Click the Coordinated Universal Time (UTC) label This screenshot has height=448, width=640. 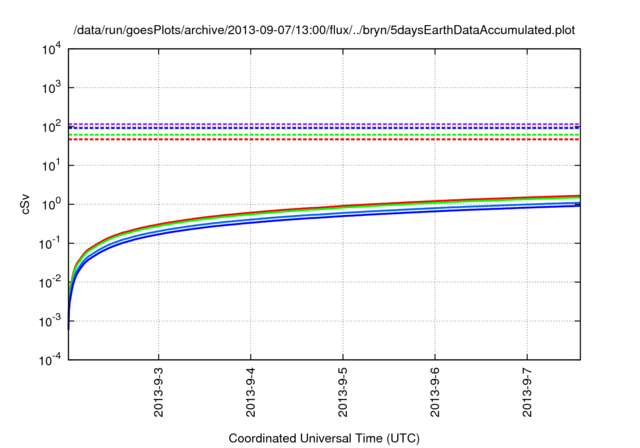(324, 438)
